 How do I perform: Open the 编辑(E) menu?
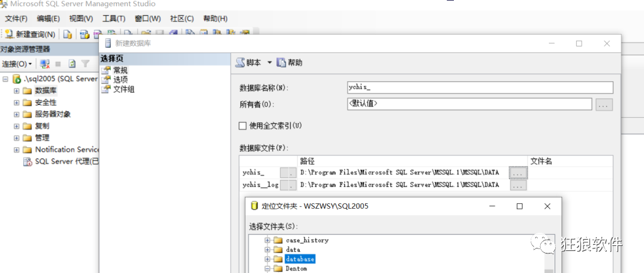[x=48, y=18]
